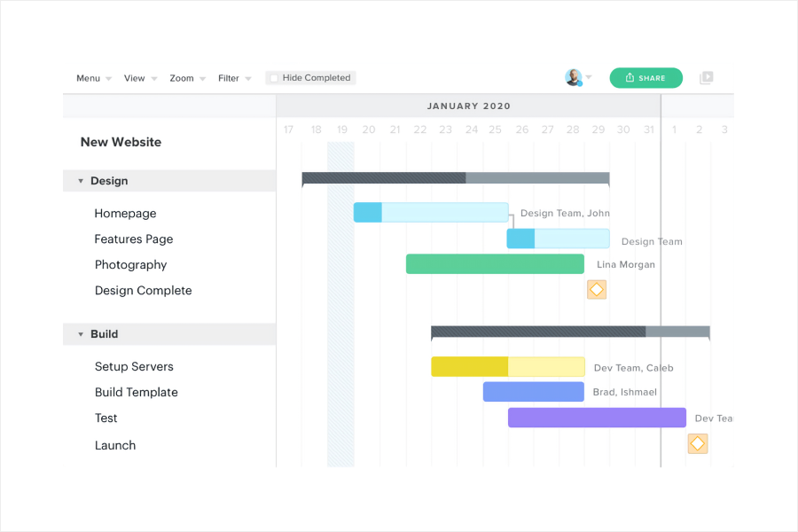Click the share upload icon

[x=630, y=77]
